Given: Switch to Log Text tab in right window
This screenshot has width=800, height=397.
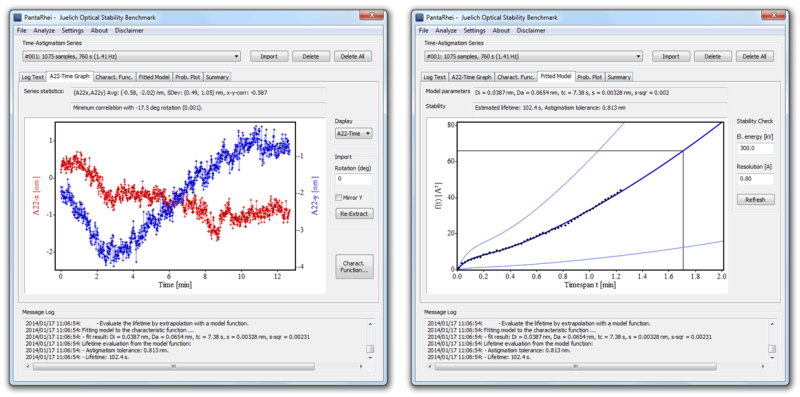Looking at the screenshot, I should 435,77.
